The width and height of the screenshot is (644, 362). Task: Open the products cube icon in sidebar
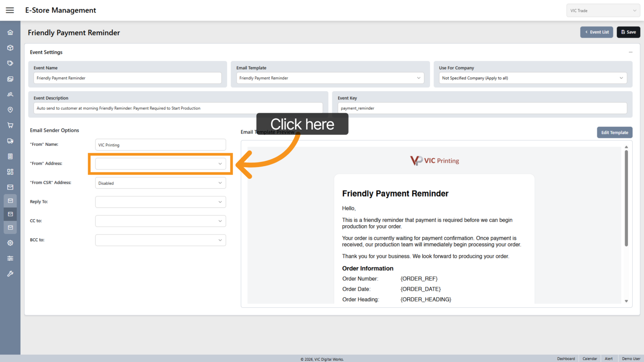[x=10, y=48]
